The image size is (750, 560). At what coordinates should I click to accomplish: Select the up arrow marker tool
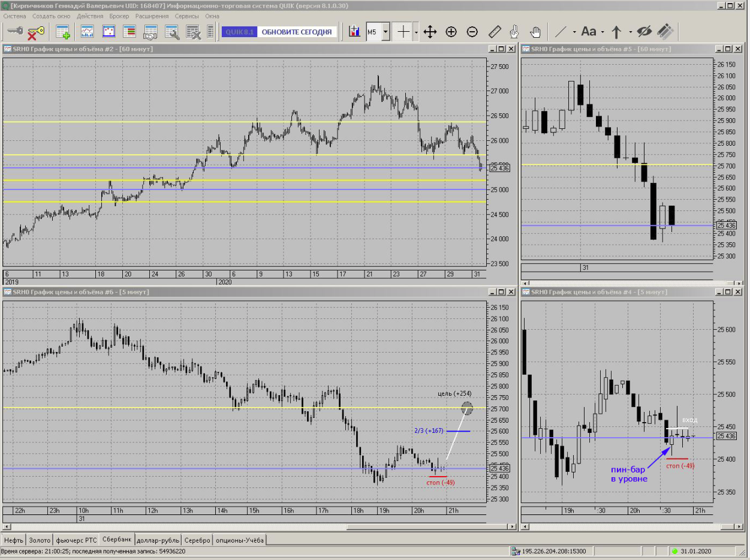point(616,32)
